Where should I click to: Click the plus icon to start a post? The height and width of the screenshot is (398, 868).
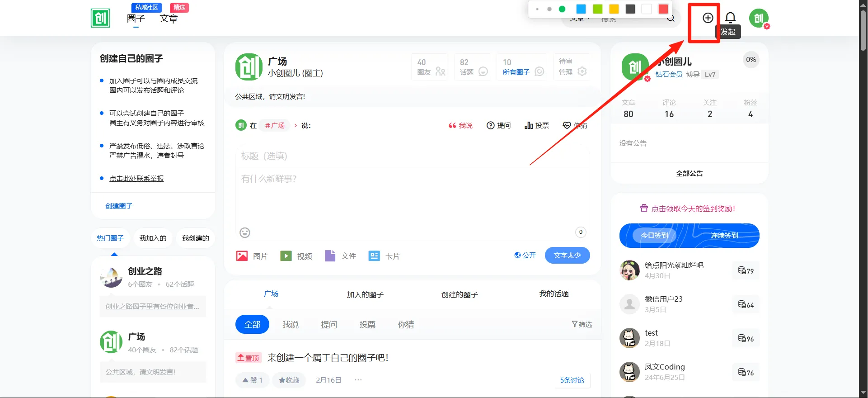[x=708, y=18]
